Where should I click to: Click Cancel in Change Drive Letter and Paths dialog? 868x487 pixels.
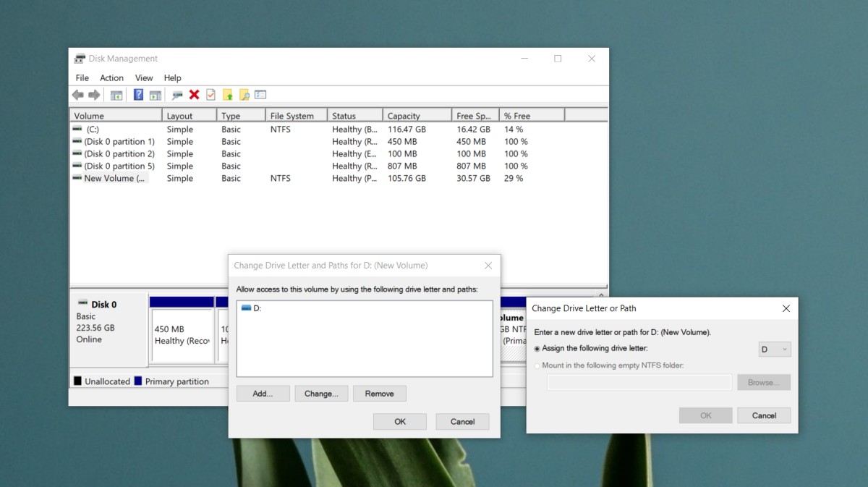(463, 421)
